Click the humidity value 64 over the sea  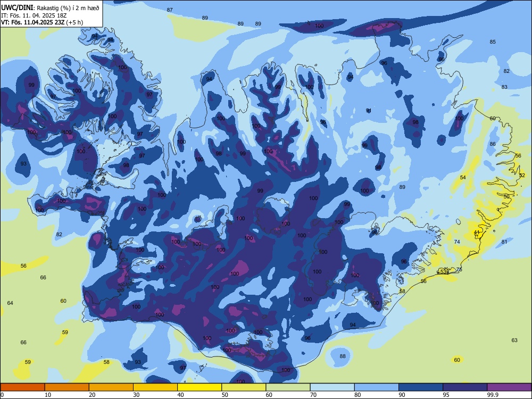pos(10,303)
